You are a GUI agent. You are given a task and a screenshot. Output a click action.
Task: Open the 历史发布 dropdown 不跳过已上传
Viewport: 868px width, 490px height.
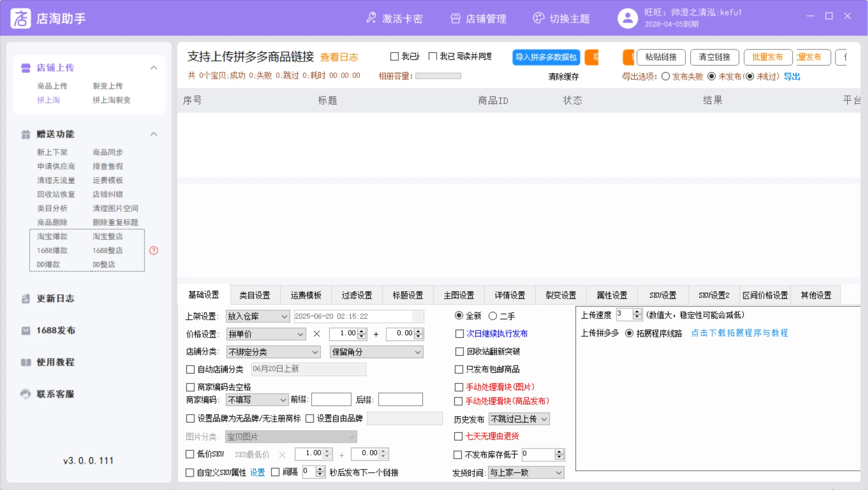click(519, 419)
